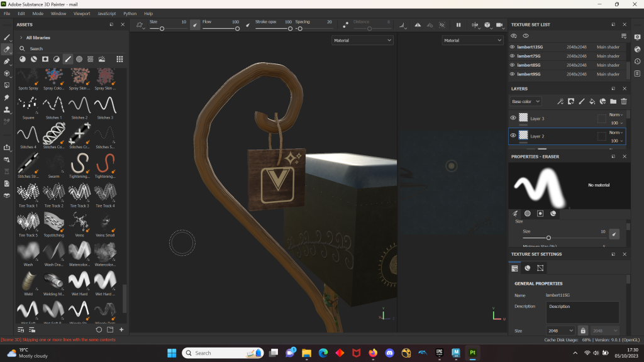Open the right viewport Material dropdown
This screenshot has width=644, height=362.
click(472, 40)
